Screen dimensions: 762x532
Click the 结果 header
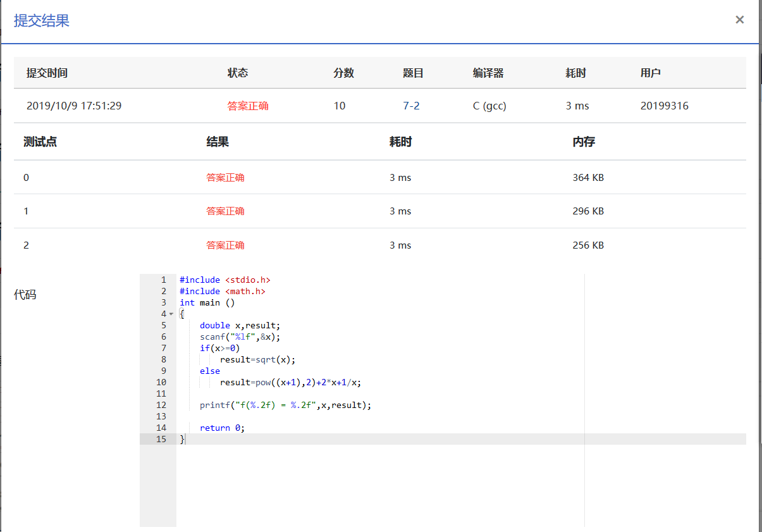(x=218, y=142)
